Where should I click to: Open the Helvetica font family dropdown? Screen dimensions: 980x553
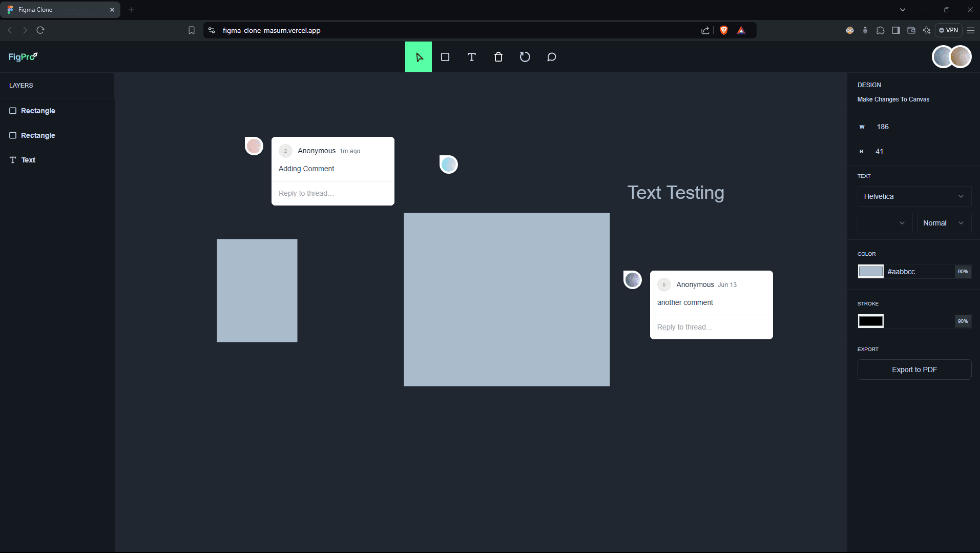[x=914, y=196]
